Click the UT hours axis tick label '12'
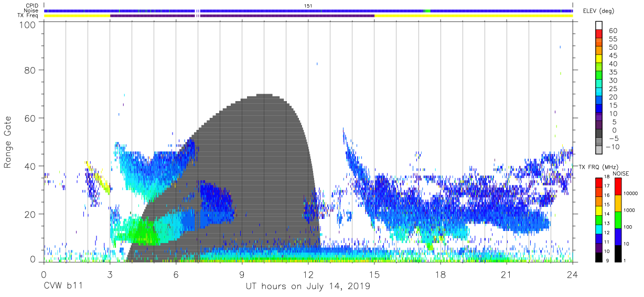This screenshot has height=297, width=644. [308, 275]
